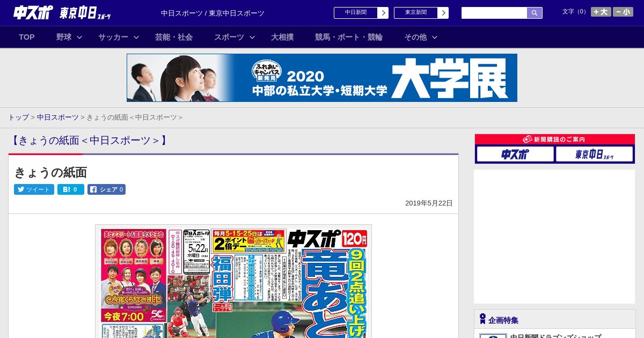Open 芸能・社会 section

174,37
